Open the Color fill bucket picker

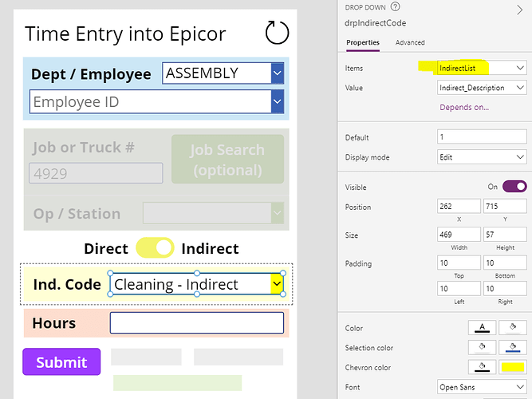tap(513, 328)
